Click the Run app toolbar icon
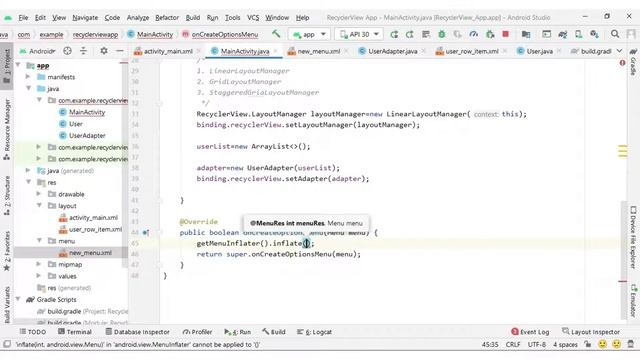The height and width of the screenshot is (360, 640). 394,34
